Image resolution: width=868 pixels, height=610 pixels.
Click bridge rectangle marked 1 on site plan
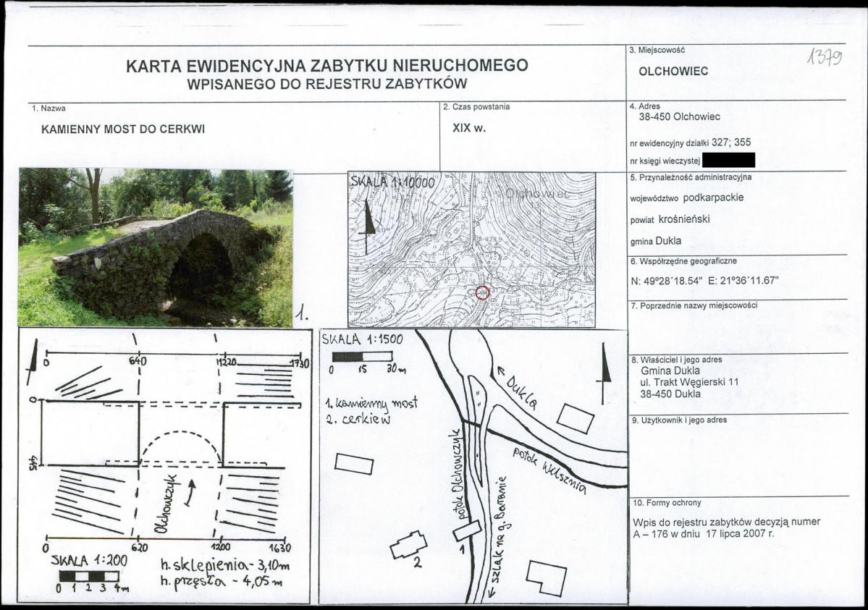click(x=467, y=530)
